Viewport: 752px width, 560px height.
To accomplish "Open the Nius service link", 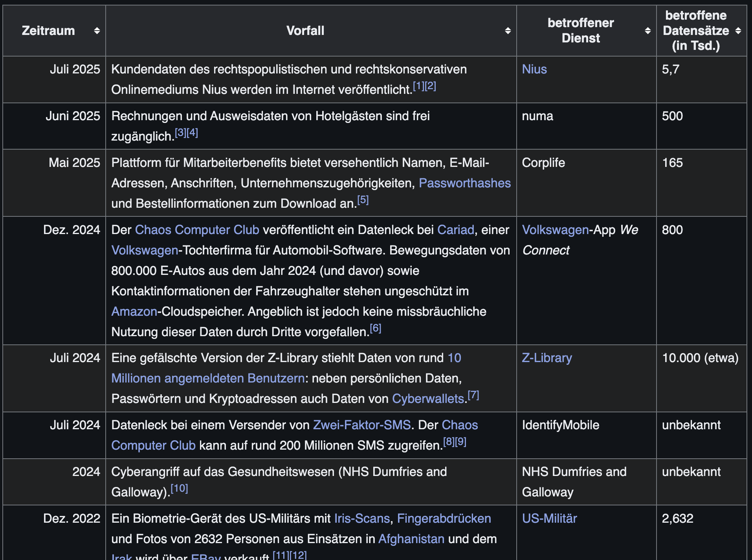I will [x=534, y=69].
